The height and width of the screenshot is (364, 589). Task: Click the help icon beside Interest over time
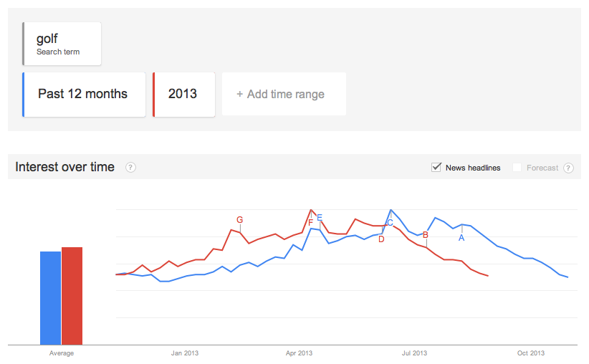[130, 168]
